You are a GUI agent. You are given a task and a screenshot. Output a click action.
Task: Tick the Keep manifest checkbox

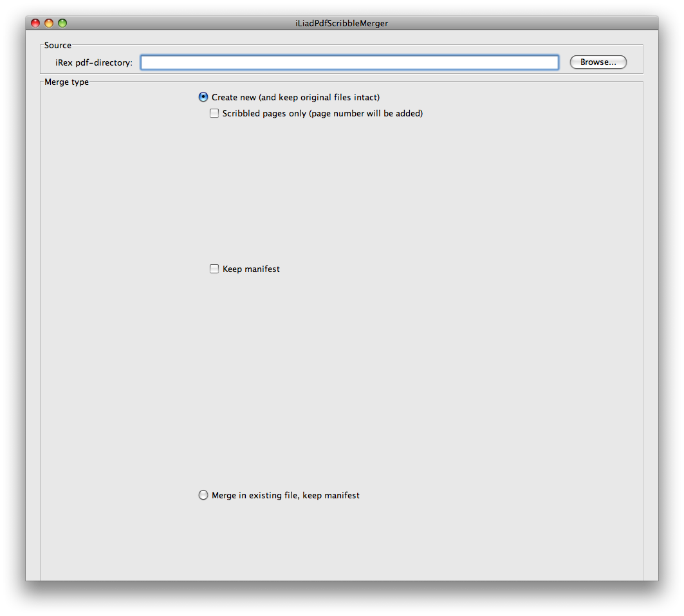pos(214,269)
